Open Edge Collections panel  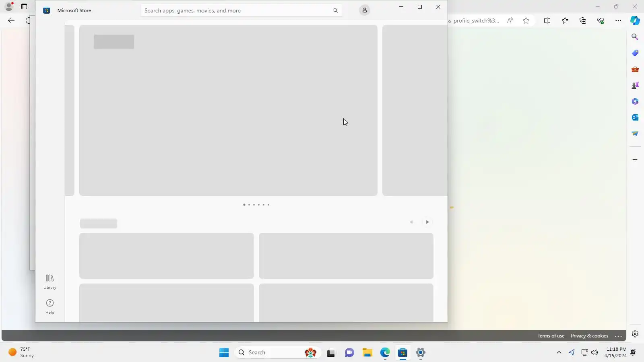tap(583, 21)
